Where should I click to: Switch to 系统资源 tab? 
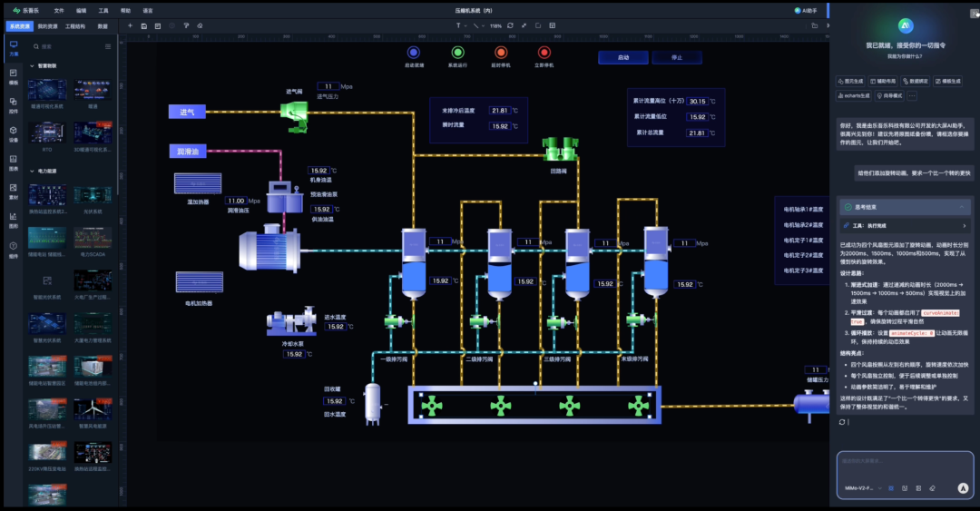[x=19, y=26]
